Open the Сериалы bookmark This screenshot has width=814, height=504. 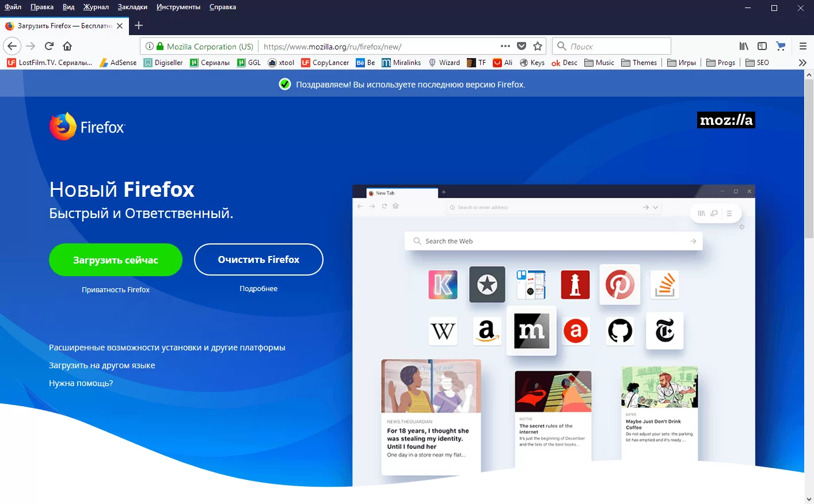(210, 63)
